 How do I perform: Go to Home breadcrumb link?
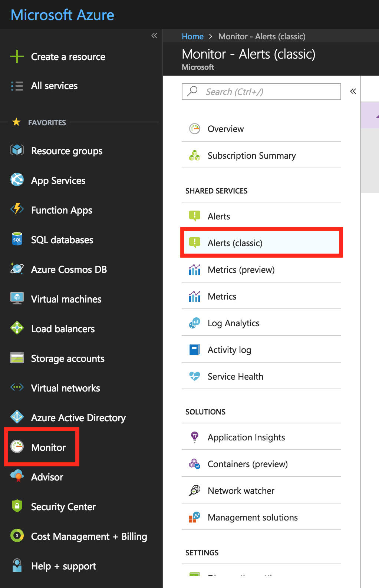click(192, 36)
